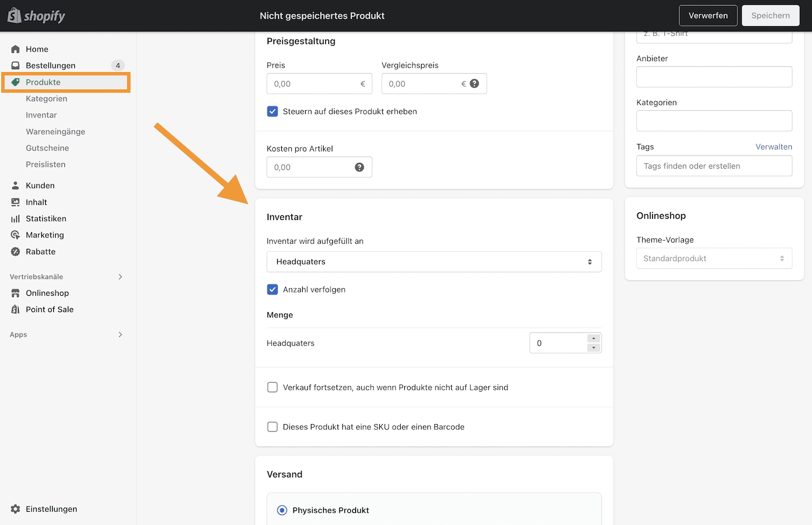Click the Produkte tag icon

tap(16, 82)
